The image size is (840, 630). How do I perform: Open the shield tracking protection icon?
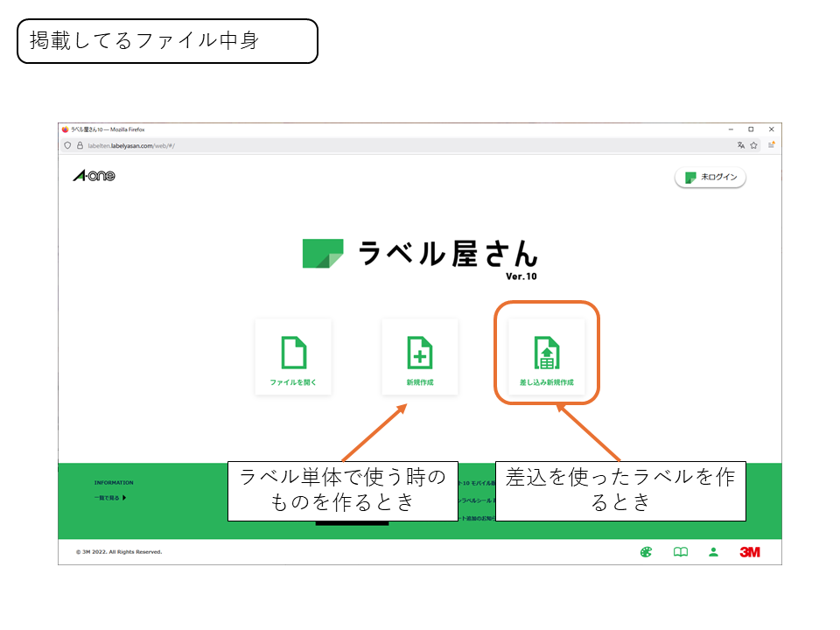coord(67,146)
